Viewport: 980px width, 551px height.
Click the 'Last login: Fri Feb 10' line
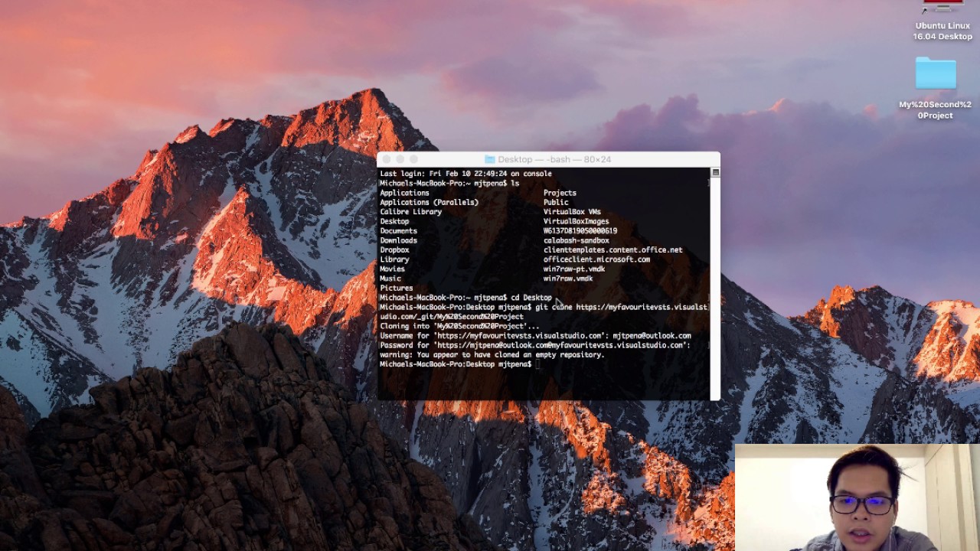coord(465,174)
